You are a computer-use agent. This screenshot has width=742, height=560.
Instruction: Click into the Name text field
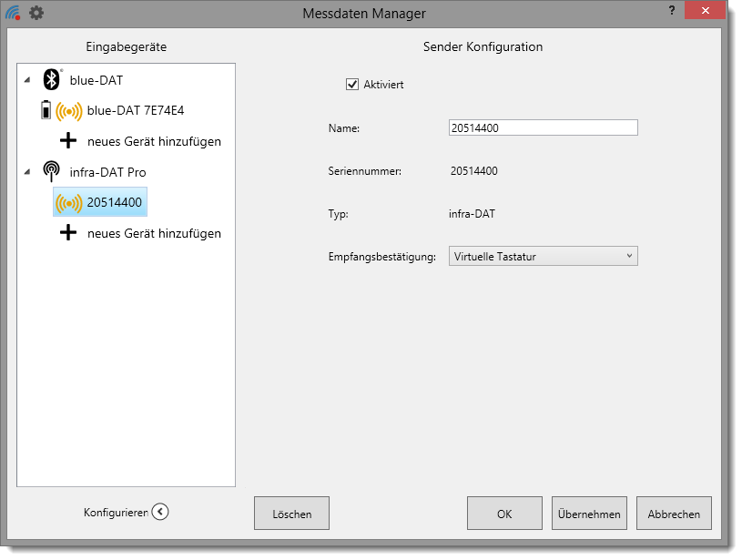point(544,128)
